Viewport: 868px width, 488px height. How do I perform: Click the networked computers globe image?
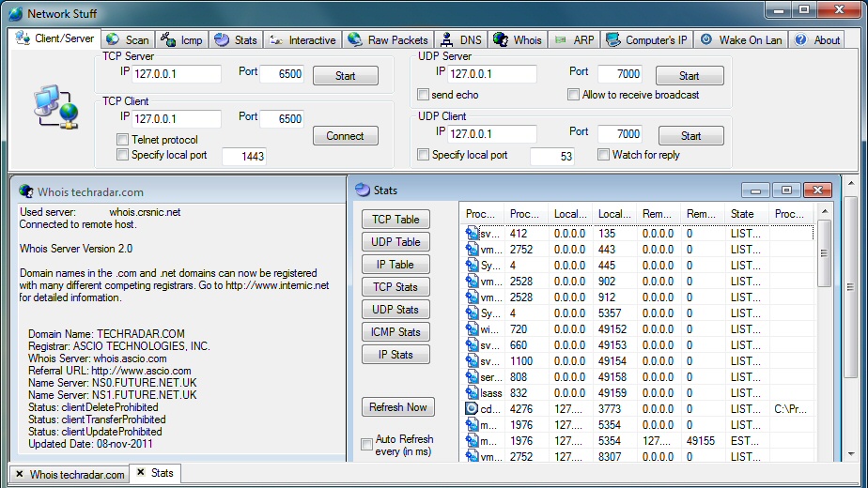pos(55,107)
